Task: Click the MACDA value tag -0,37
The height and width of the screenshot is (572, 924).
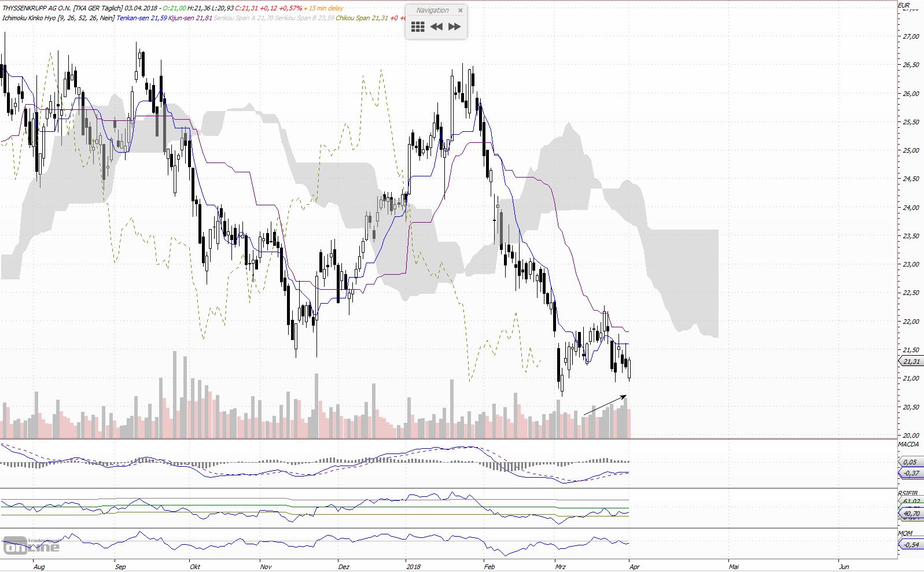Action: (x=911, y=473)
